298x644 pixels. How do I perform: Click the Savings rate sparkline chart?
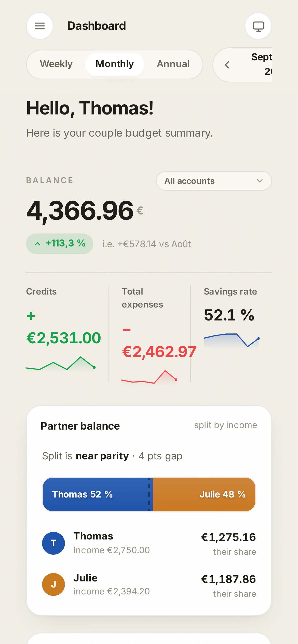point(232,340)
